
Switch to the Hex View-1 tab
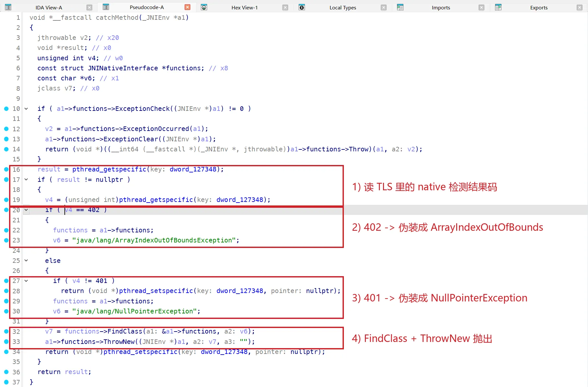[x=244, y=7]
